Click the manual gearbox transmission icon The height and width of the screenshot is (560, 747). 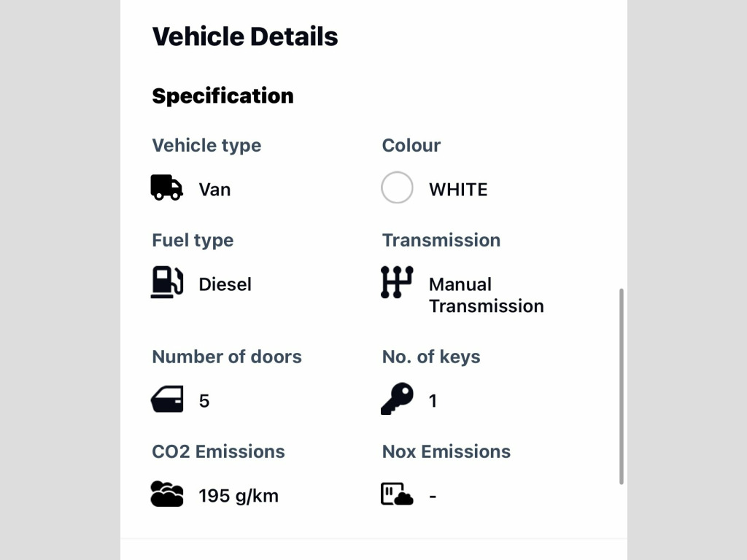[397, 282]
